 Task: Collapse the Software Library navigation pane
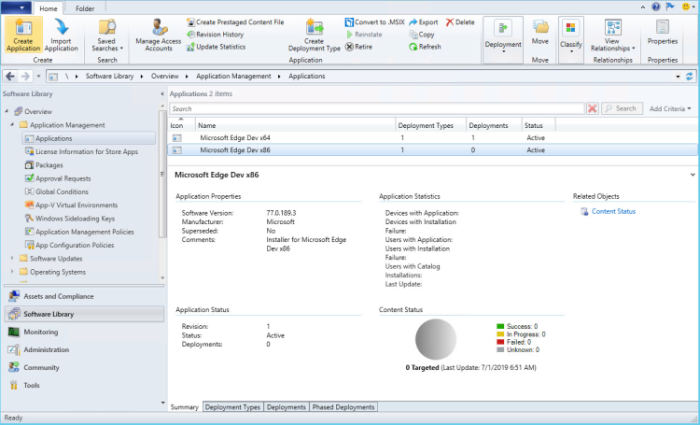[162, 94]
